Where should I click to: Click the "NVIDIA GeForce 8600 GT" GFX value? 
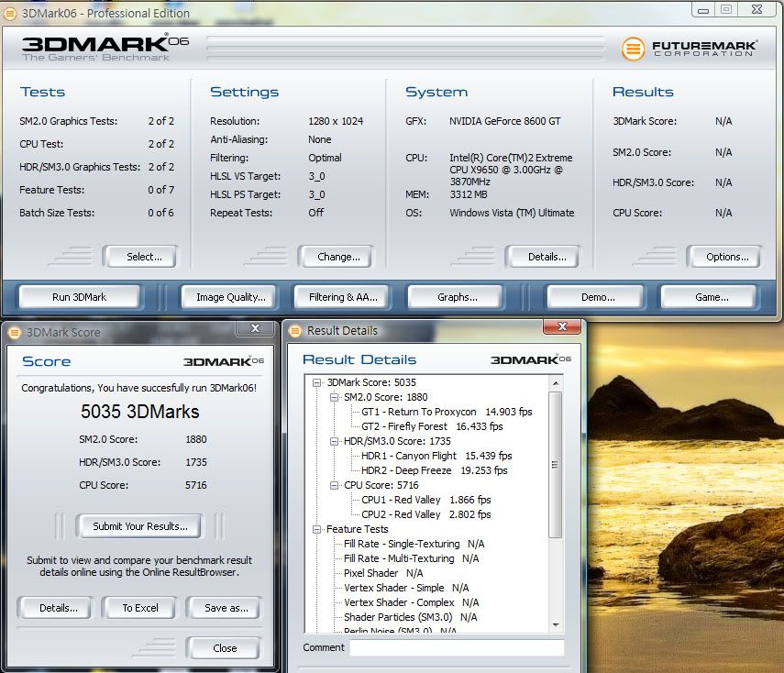(505, 122)
